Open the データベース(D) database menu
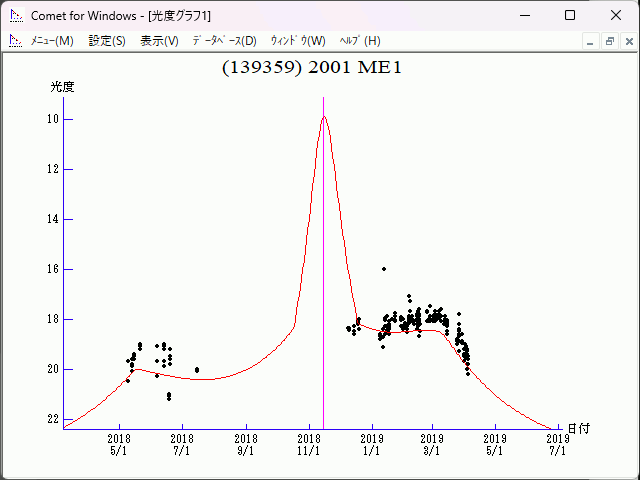This screenshot has height=480, width=640. click(x=224, y=41)
